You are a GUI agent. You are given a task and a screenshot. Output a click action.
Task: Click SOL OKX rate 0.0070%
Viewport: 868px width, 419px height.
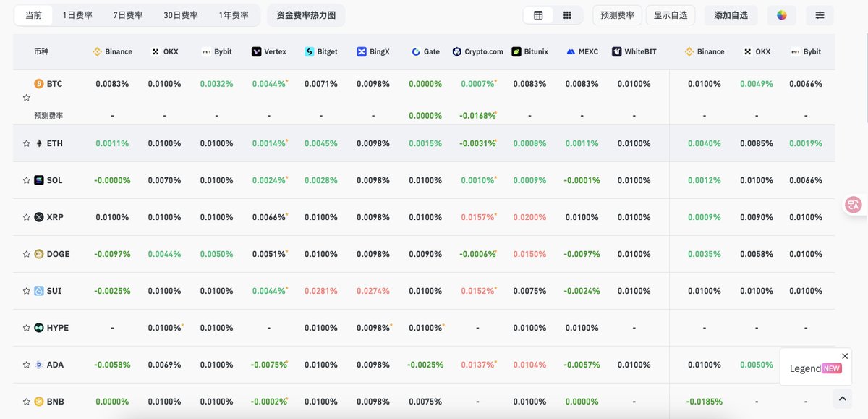coord(164,180)
